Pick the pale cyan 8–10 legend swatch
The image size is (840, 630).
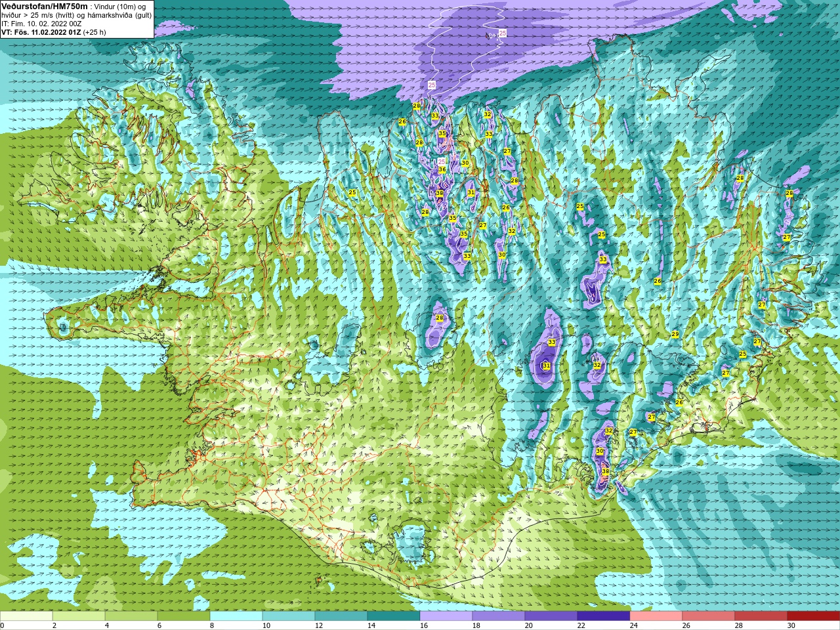(236, 616)
